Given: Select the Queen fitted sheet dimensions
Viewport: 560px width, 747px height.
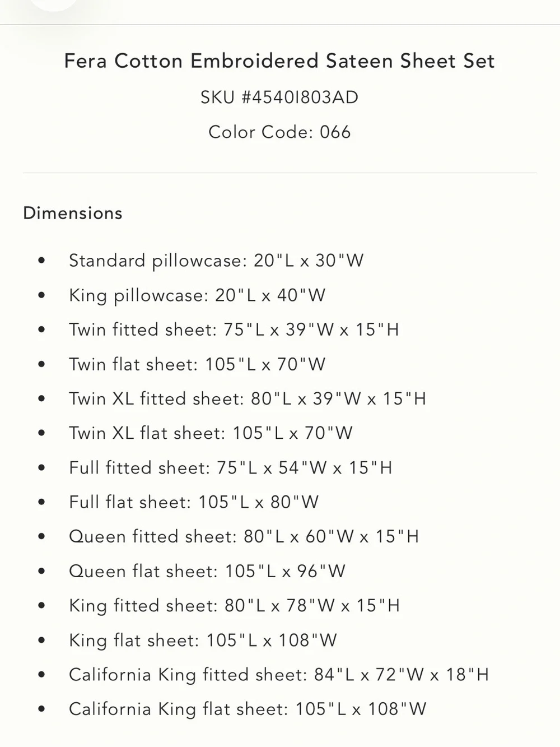Looking at the screenshot, I should click(x=244, y=537).
